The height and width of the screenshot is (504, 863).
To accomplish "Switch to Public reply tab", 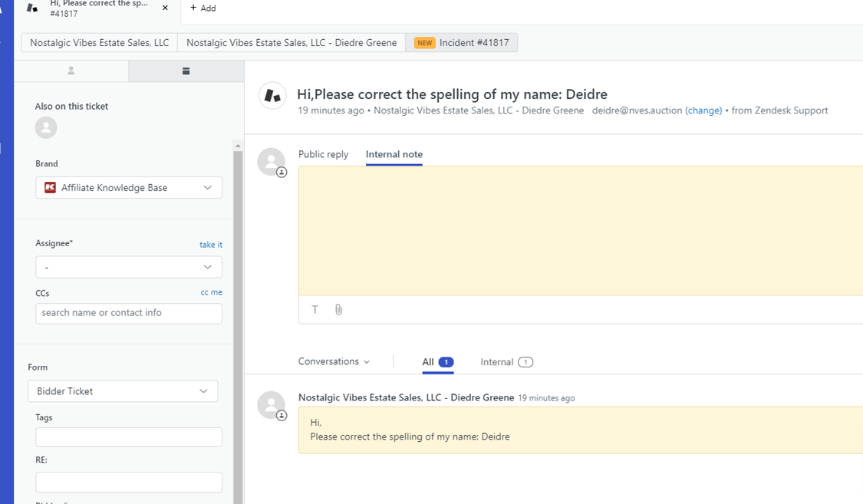I will coord(323,154).
